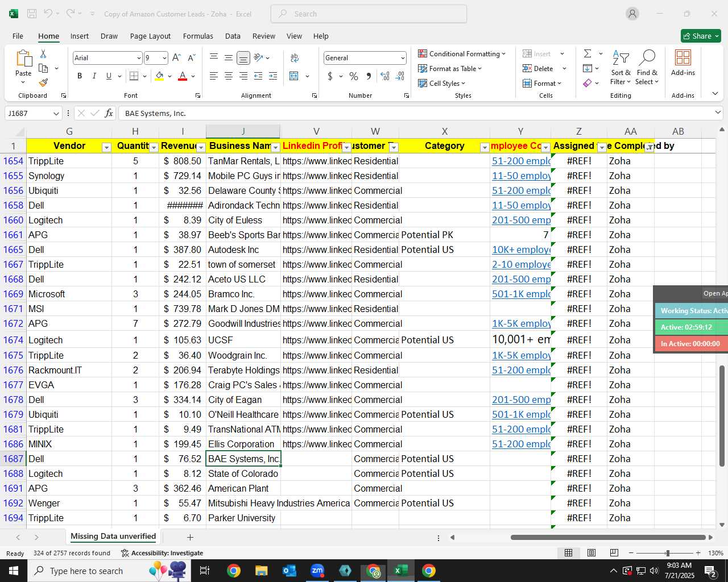Screen dimensions: 728x582
Task: Click Format as Table button
Action: (x=450, y=68)
